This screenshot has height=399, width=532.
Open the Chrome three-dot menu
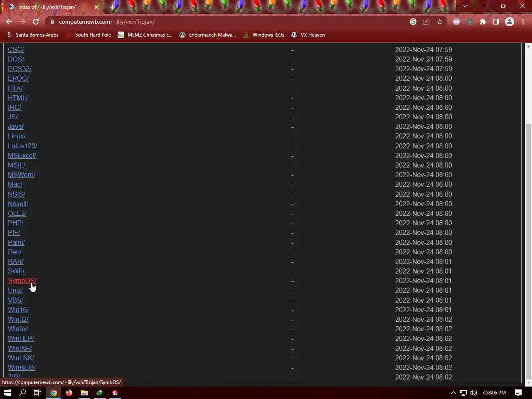coord(523,22)
